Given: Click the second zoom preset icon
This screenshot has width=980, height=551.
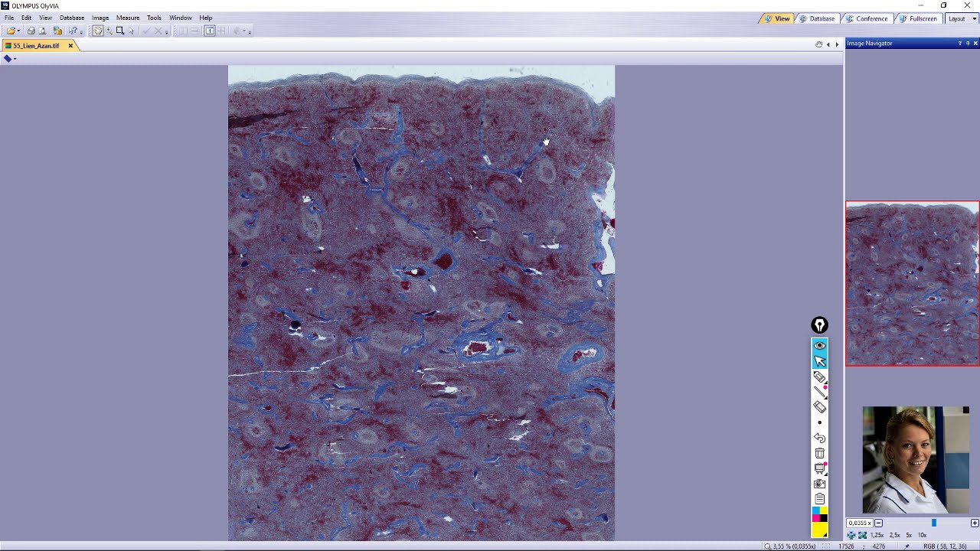Looking at the screenshot, I should click(x=862, y=535).
